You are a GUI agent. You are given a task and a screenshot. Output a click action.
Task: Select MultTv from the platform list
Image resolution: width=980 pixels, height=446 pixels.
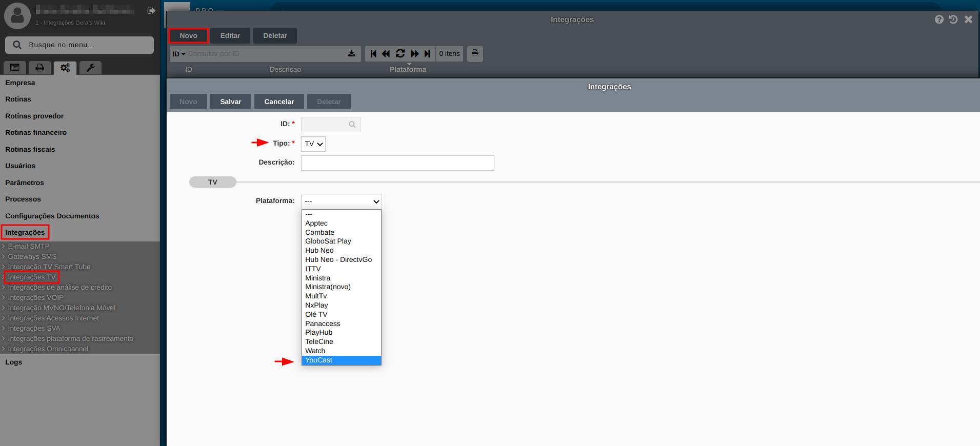click(x=342, y=296)
